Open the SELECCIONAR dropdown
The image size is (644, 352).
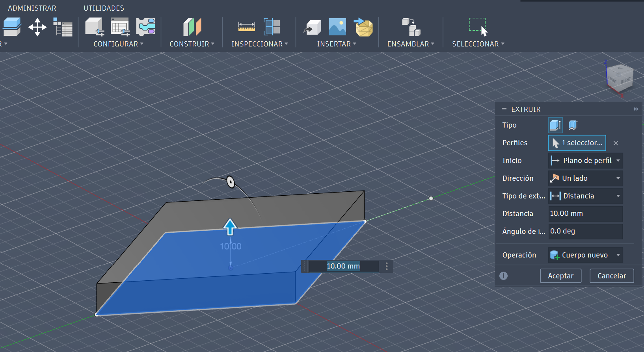point(478,44)
